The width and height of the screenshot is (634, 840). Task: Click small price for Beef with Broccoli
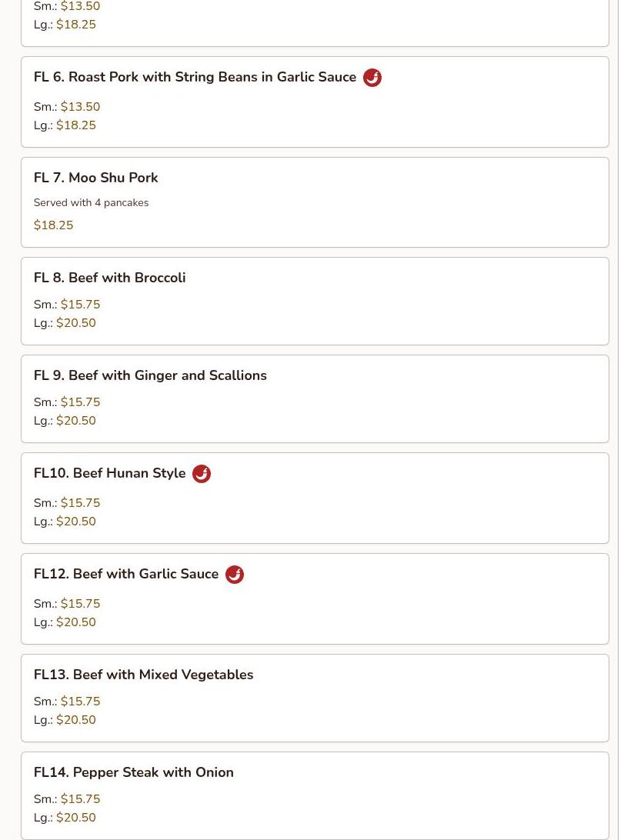pyautogui.click(x=80, y=305)
